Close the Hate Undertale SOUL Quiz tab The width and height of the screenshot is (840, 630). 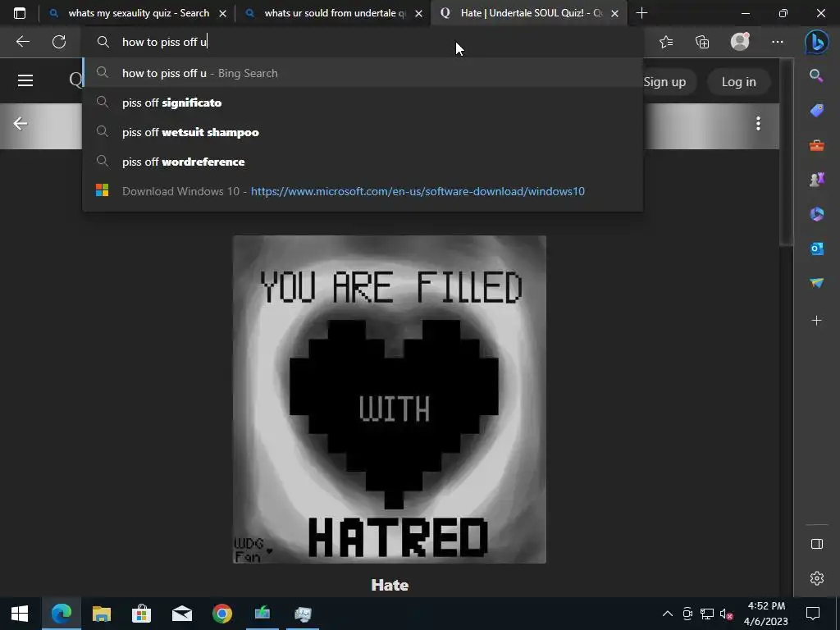coord(615,13)
